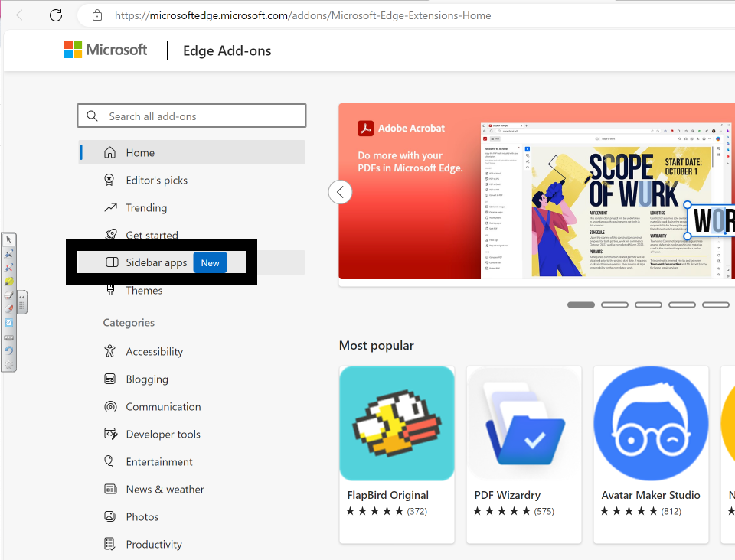Click the Home house icon

(x=109, y=152)
